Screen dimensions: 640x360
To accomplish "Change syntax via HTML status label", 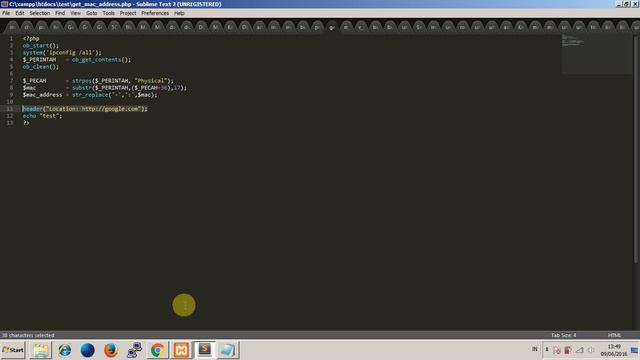I will point(614,335).
